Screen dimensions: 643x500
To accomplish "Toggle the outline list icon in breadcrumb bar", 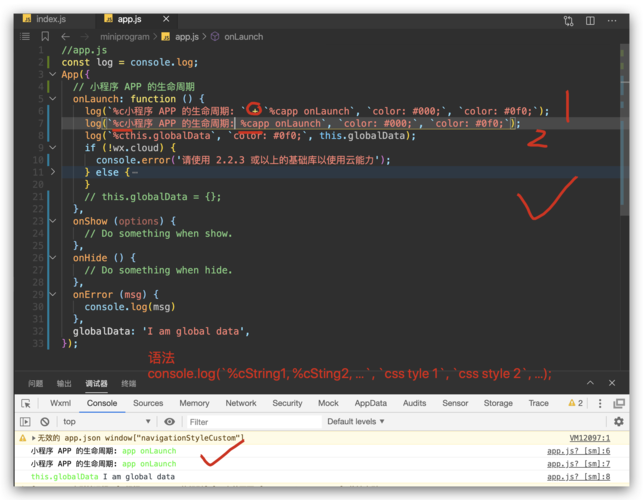I will 25,37.
